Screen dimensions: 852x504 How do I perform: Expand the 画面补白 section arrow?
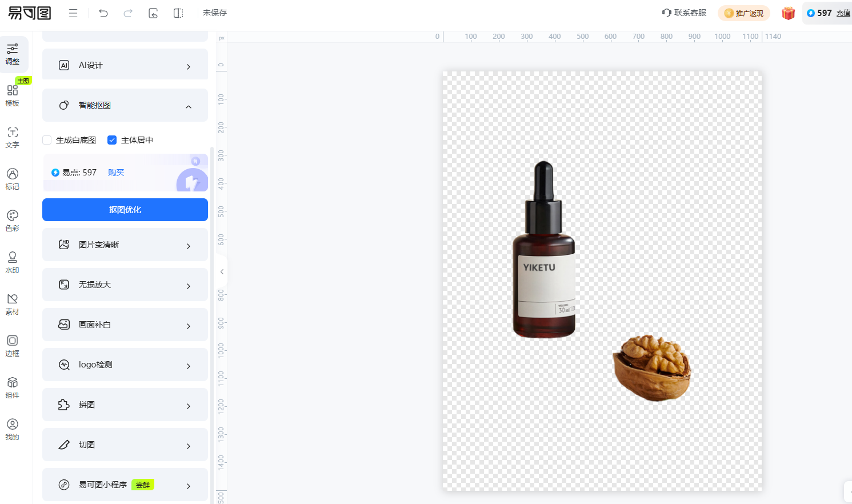coord(189,326)
